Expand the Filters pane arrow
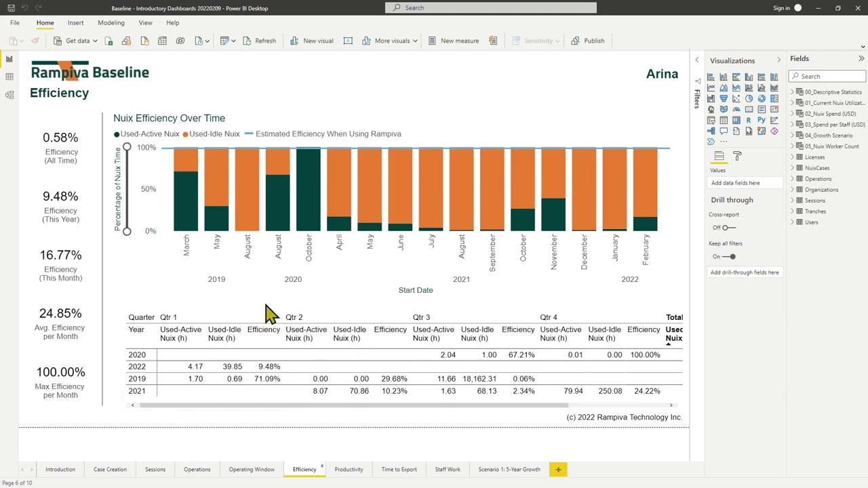Viewport: 868px width, 488px height. [696, 60]
